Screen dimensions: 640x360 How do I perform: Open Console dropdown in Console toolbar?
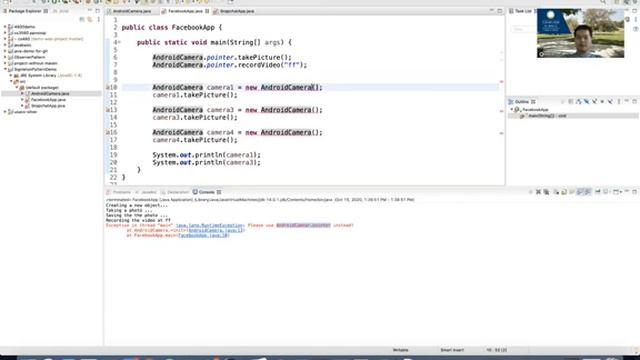(617, 192)
